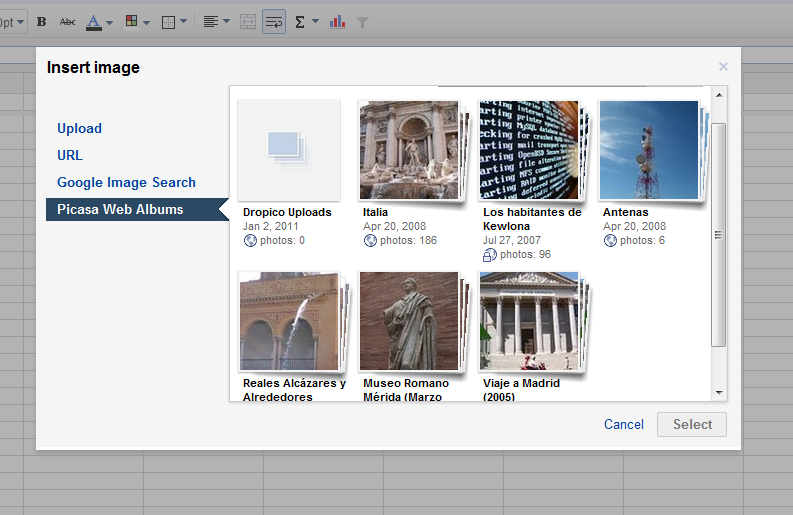Viewport: 793px width, 515px height.
Task: Toggle the wrap text button
Action: (274, 22)
